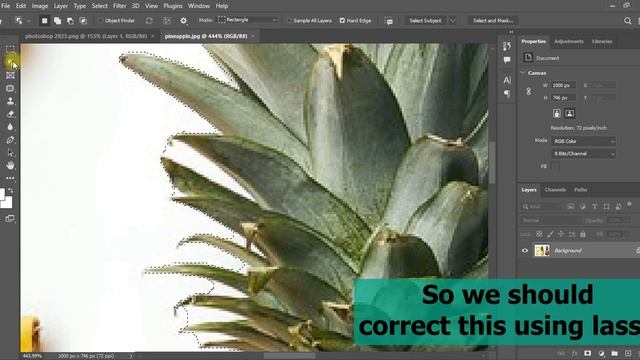
Task: Open the Select Subject arrow dropdown
Action: pos(453,20)
